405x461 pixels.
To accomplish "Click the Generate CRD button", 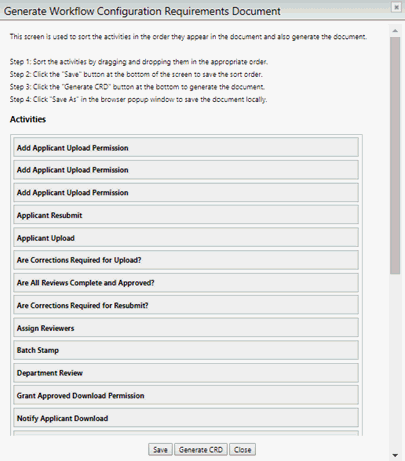I will (201, 449).
